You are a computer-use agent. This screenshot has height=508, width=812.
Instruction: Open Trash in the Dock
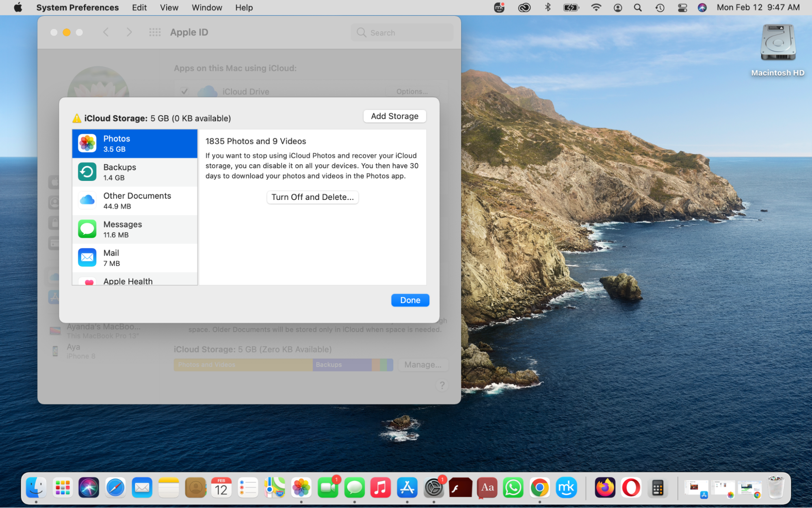click(x=775, y=487)
